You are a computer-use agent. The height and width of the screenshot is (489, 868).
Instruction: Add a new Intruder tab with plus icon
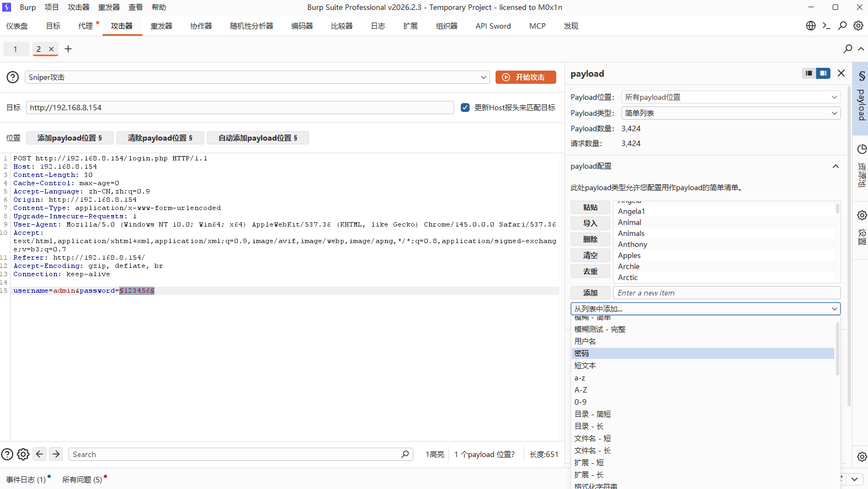68,49
